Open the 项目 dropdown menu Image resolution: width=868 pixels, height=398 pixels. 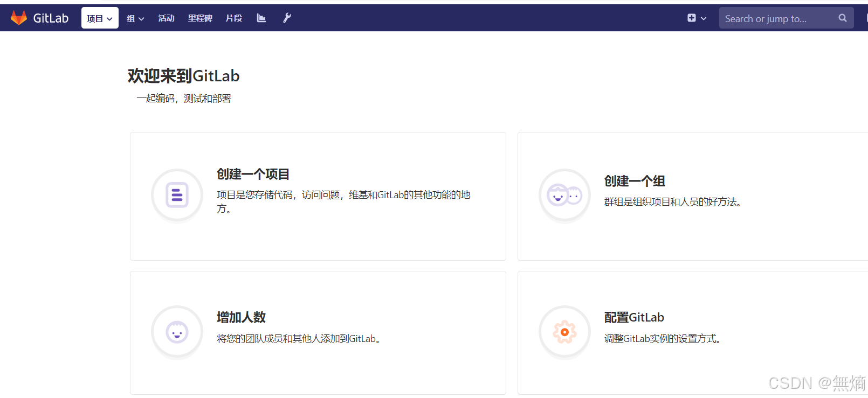coord(100,18)
